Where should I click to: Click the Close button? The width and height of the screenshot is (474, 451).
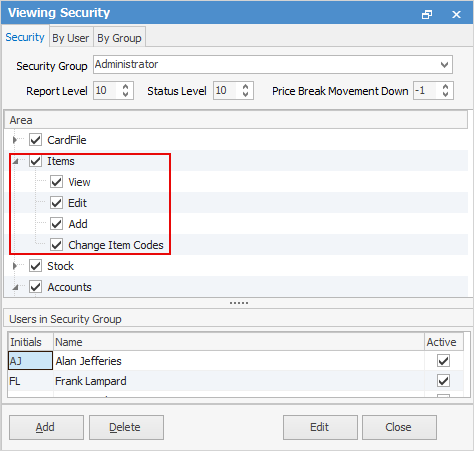[399, 427]
